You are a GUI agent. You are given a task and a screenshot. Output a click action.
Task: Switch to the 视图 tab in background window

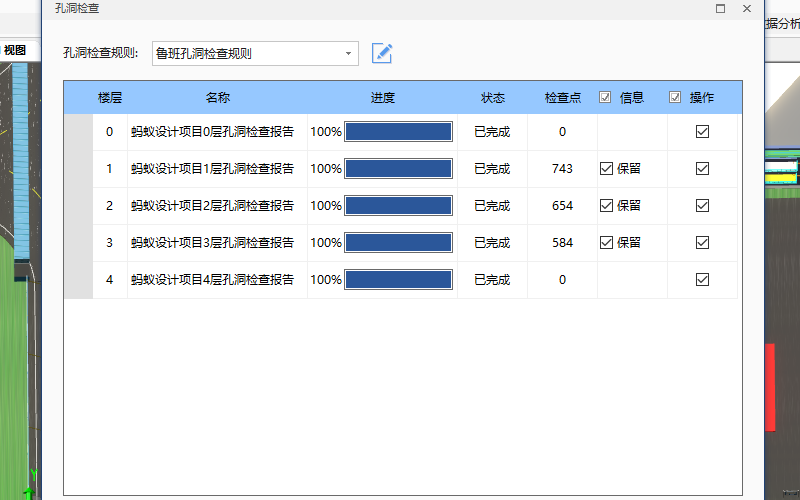(x=15, y=50)
